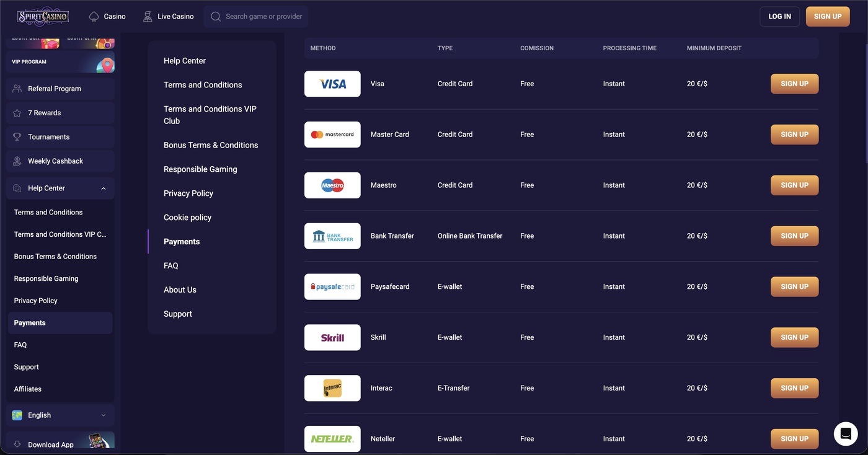The image size is (868, 455).
Task: Open About Us in the middle panel
Action: pos(180,290)
